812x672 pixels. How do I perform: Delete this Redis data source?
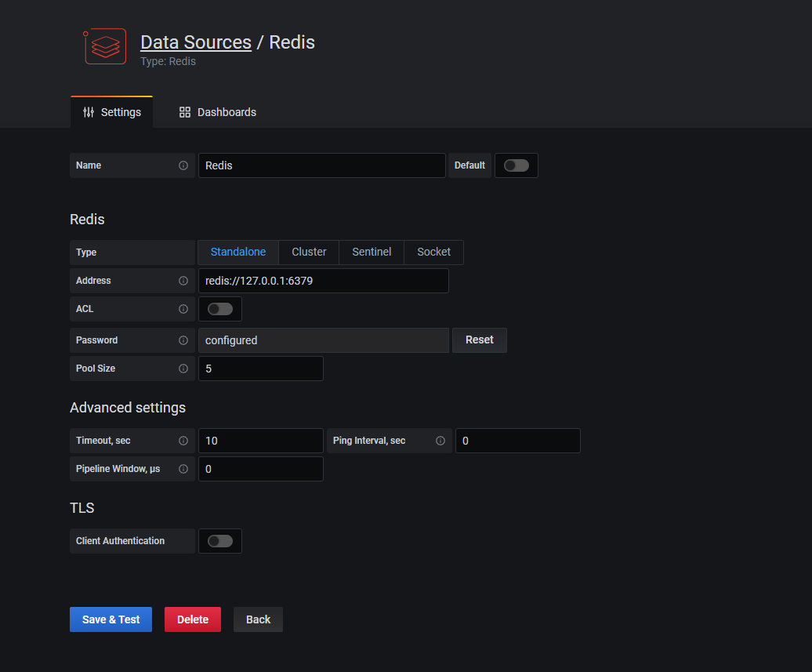(193, 619)
